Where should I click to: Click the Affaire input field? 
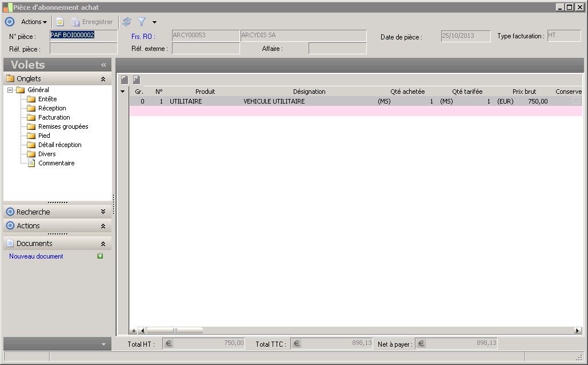pyautogui.click(x=338, y=49)
